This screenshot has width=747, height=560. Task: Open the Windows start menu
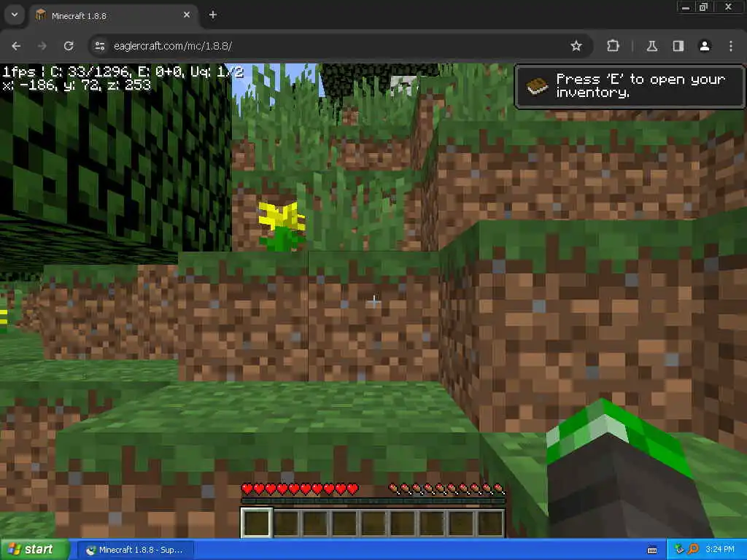tap(34, 550)
